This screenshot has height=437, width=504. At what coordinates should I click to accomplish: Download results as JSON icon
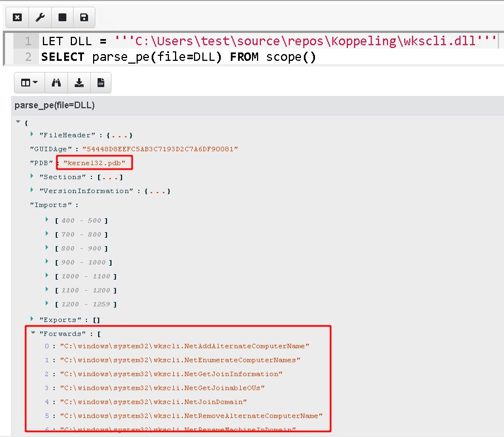tap(79, 83)
